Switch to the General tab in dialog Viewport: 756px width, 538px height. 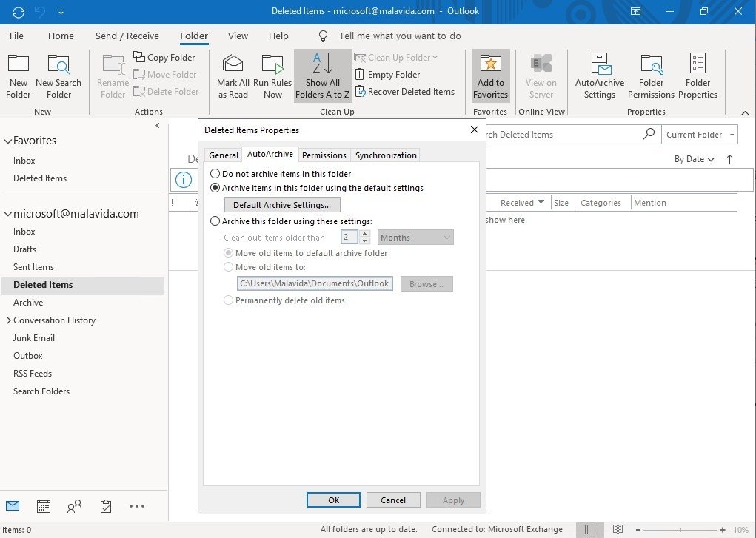coord(223,155)
